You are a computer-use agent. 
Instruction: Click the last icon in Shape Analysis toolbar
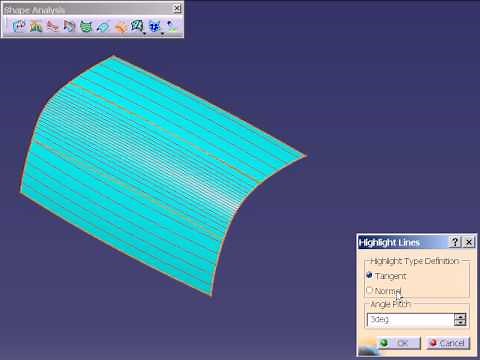tap(171, 26)
